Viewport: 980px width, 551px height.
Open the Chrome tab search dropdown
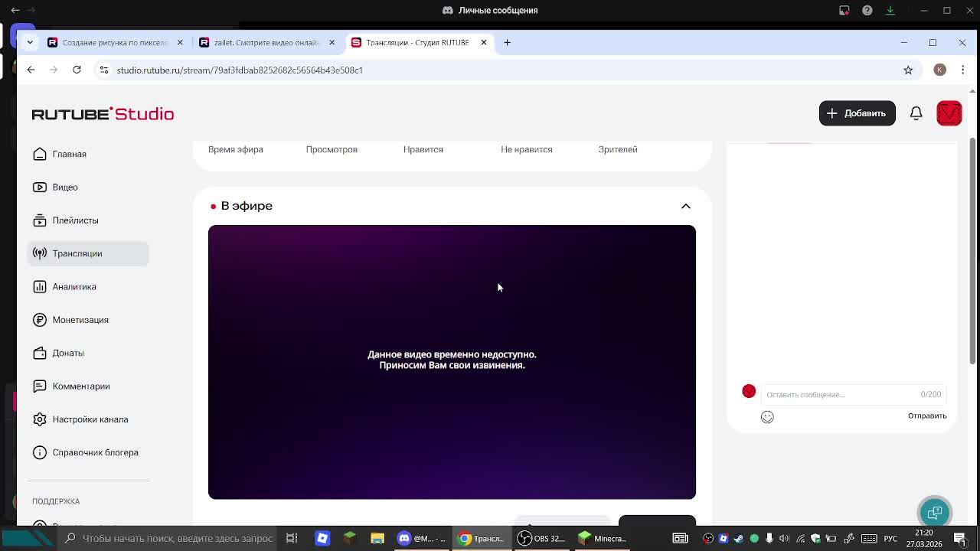pos(30,42)
